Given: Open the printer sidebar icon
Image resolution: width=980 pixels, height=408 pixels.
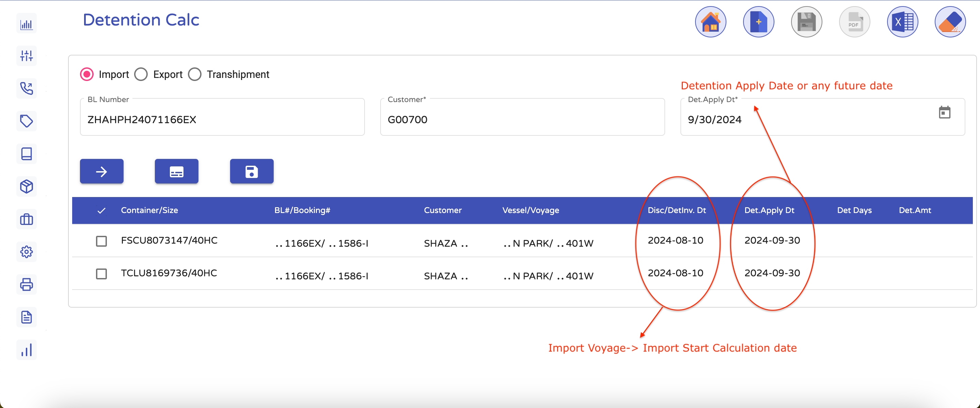Looking at the screenshot, I should click(x=26, y=284).
